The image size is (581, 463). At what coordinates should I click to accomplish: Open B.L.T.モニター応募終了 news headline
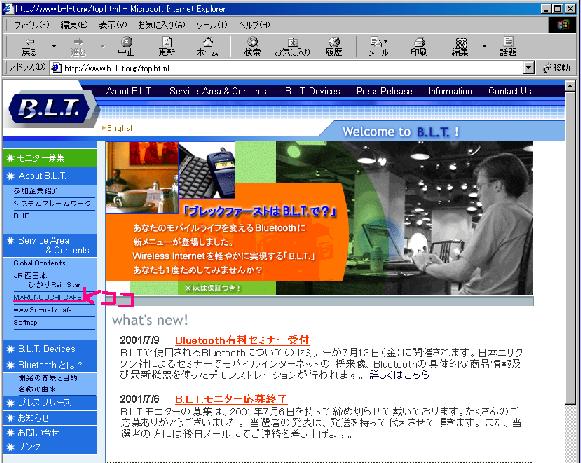[231, 399]
